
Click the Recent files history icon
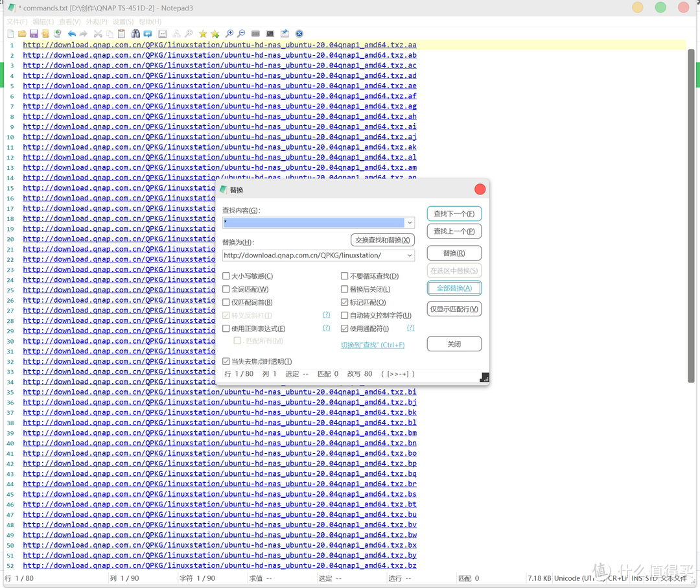tap(58, 34)
